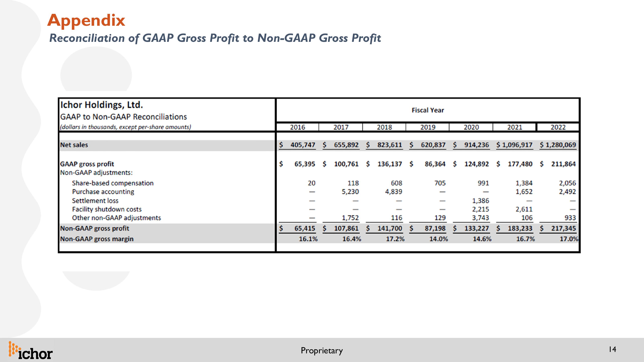The width and height of the screenshot is (644, 362).
Task: Select the 2019 column header
Action: tap(428, 127)
